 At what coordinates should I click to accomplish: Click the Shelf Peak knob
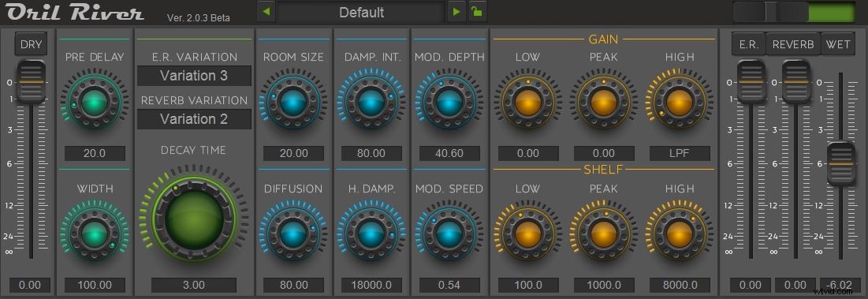(x=603, y=235)
